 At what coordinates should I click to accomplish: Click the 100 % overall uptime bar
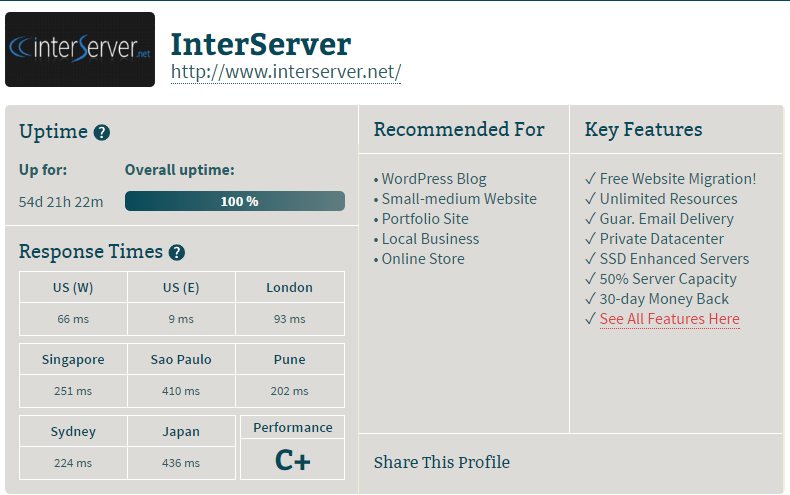click(235, 201)
